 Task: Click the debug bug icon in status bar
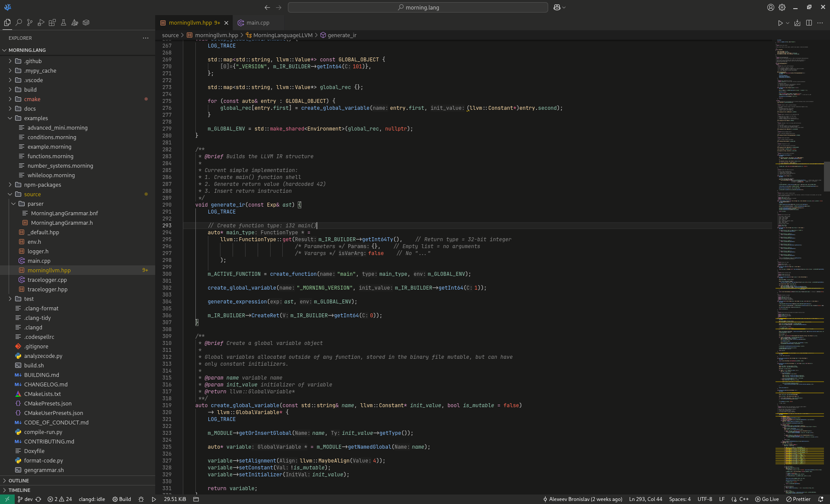click(x=141, y=499)
